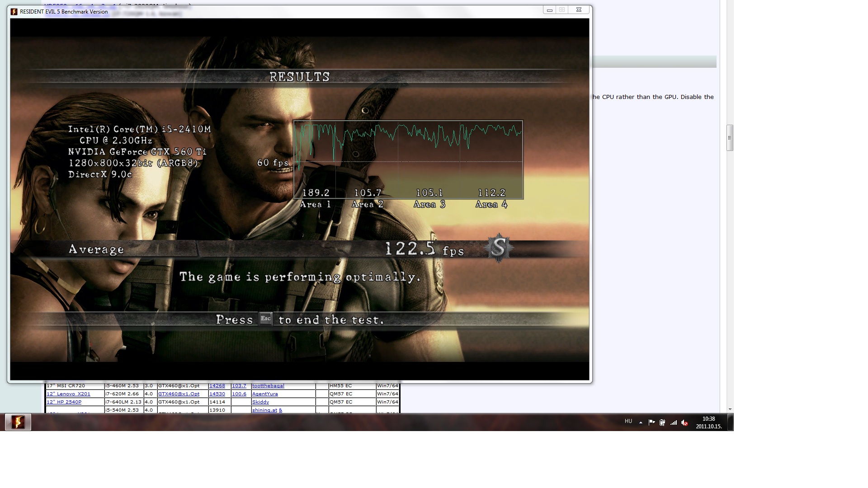Image resolution: width=868 pixels, height=488 pixels.
Task: Open the 14530 score link
Action: pos(217,394)
